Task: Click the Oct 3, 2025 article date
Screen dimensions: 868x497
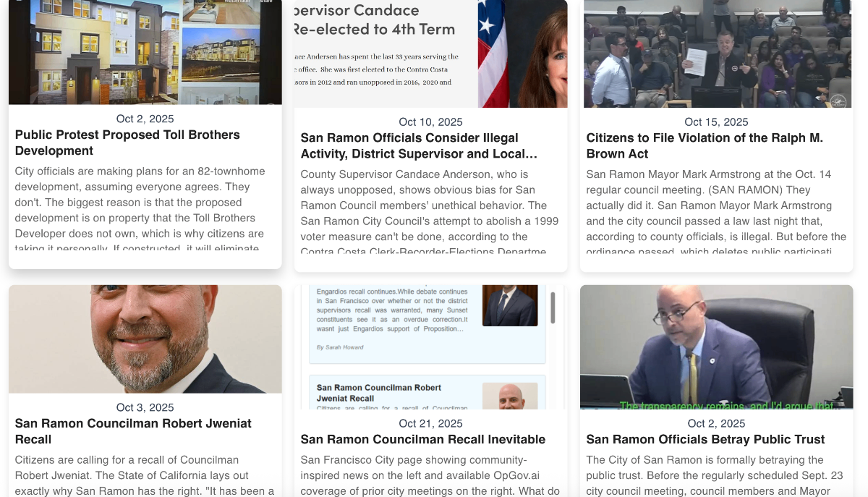Action: 145,407
